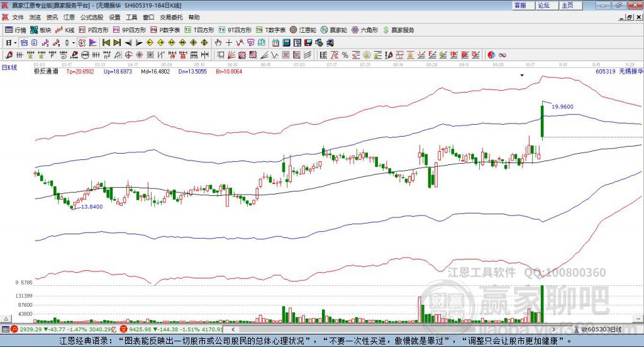Open 赢家服务 with dollar icon

(398, 30)
